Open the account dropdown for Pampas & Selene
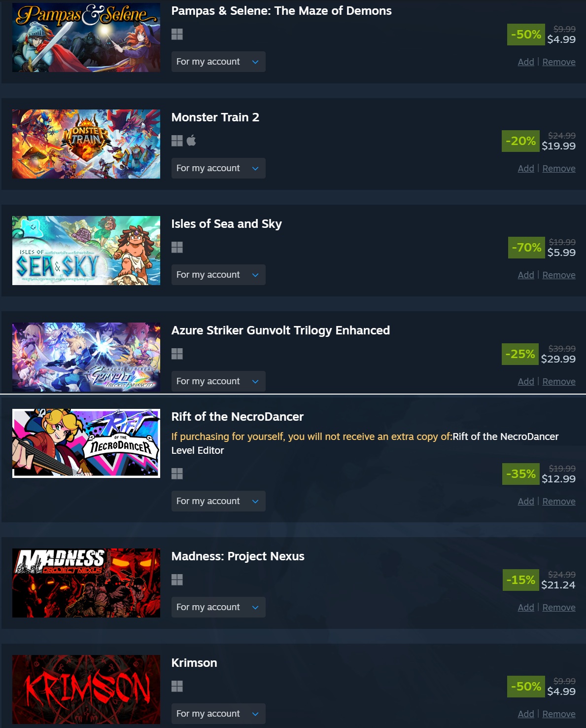The height and width of the screenshot is (728, 586). click(x=218, y=62)
